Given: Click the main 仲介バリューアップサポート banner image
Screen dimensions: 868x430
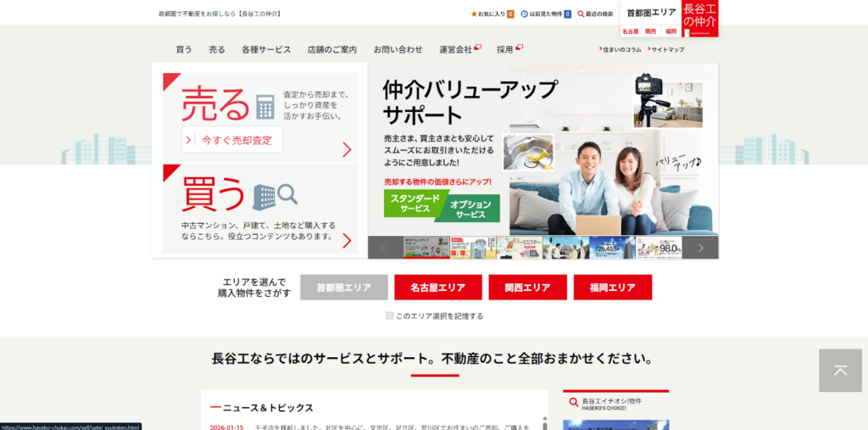Looking at the screenshot, I should (543, 149).
